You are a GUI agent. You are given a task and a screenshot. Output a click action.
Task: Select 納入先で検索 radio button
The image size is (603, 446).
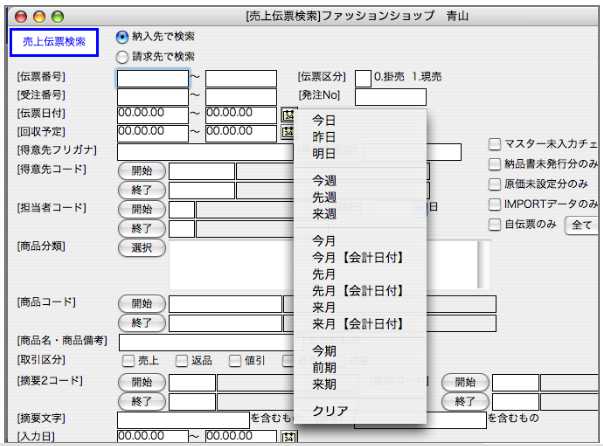click(123, 36)
